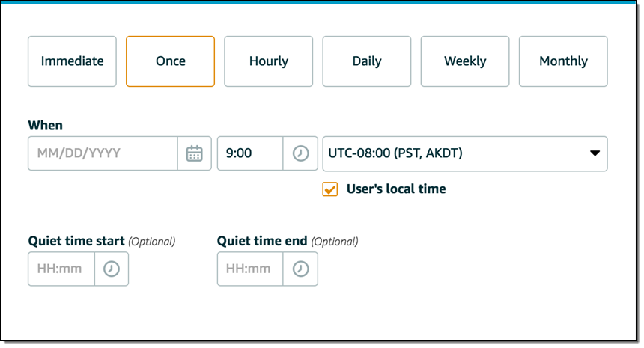Screen dimensions: 644x348
Task: Click the Quiet time start clock icon
Action: tap(111, 269)
